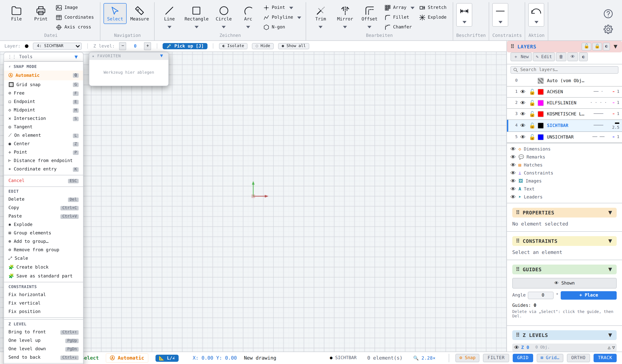Choose the Stretch tool

click(433, 7)
